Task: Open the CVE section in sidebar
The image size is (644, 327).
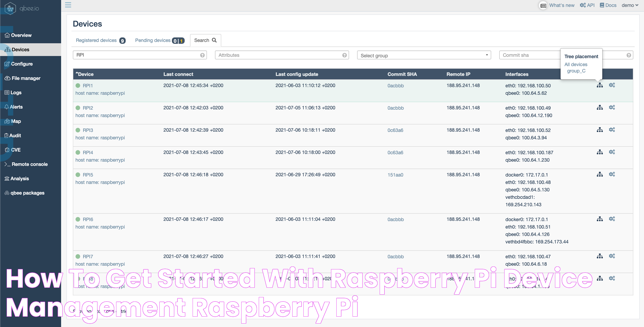Action: point(16,149)
